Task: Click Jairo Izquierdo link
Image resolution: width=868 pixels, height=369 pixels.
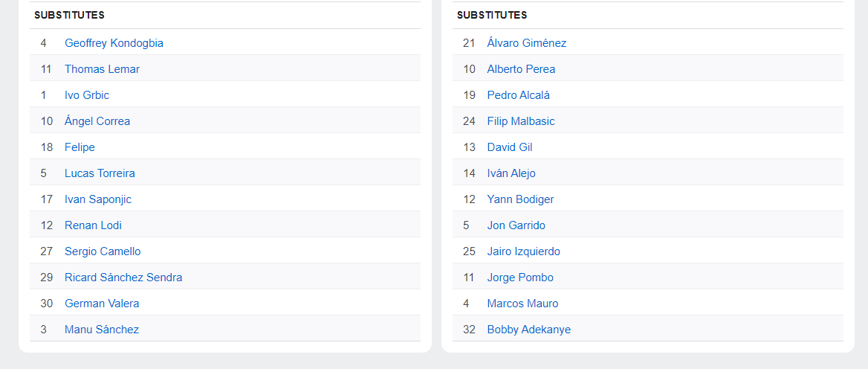Action: coord(524,251)
